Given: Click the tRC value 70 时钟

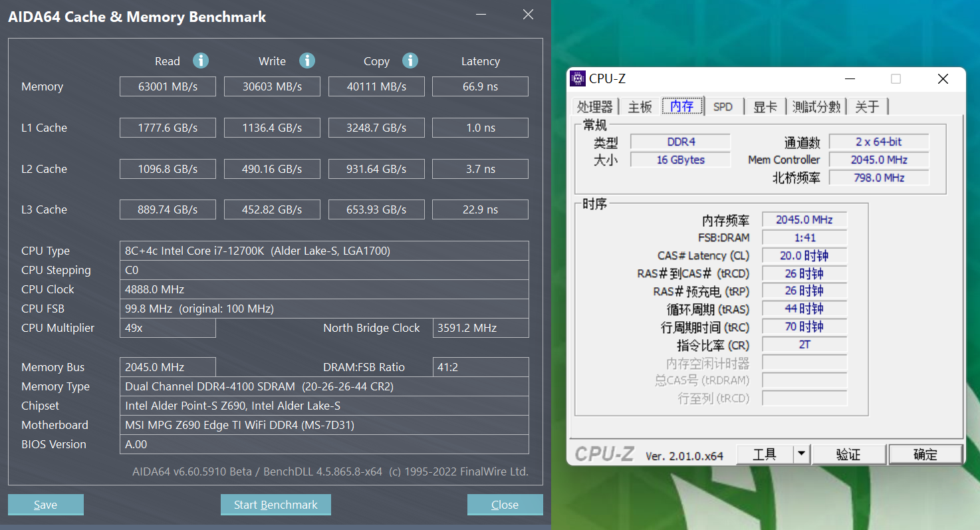Looking at the screenshot, I should tap(804, 327).
